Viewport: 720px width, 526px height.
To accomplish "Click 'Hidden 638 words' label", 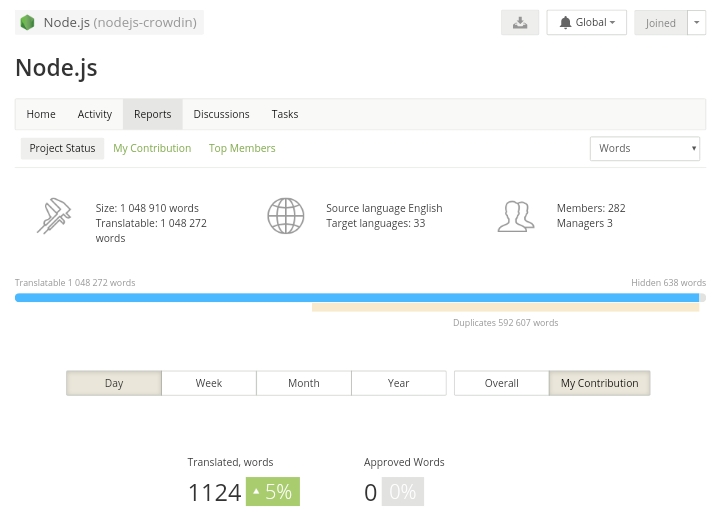I will [x=668, y=283].
